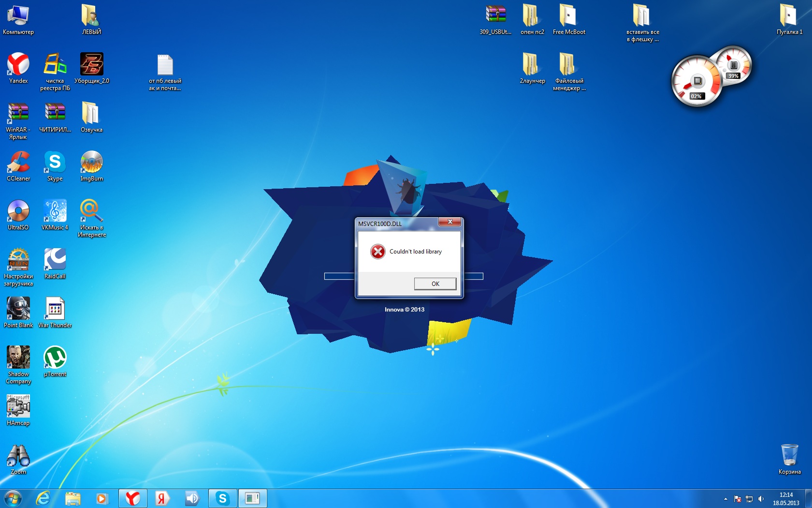Click the Skype taskbar button

coord(222,498)
